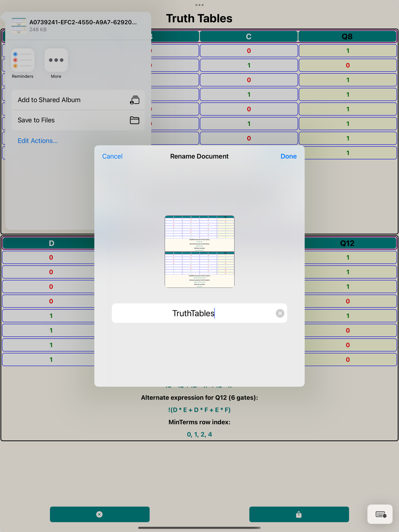Toggle the floating keyboard button
Image resolution: width=399 pixels, height=532 pixels.
point(380,514)
